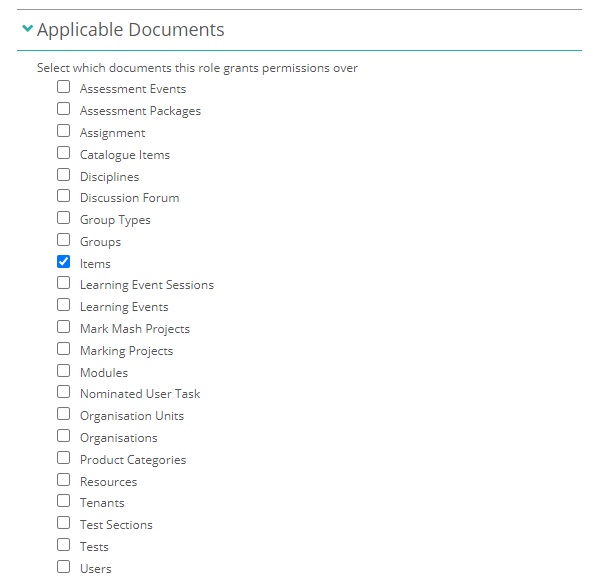Viewport: 600px width, 584px height.
Task: Click the Applicable Documents section heading
Action: (x=130, y=30)
